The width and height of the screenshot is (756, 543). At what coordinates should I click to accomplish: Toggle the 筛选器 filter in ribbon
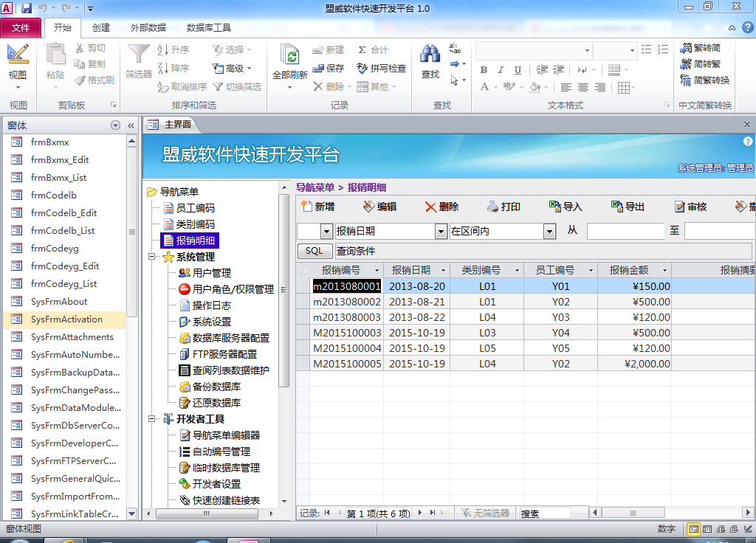pos(138,55)
